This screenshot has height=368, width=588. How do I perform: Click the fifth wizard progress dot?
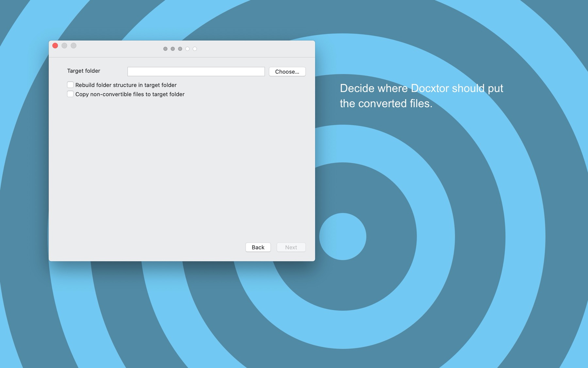[x=195, y=48]
